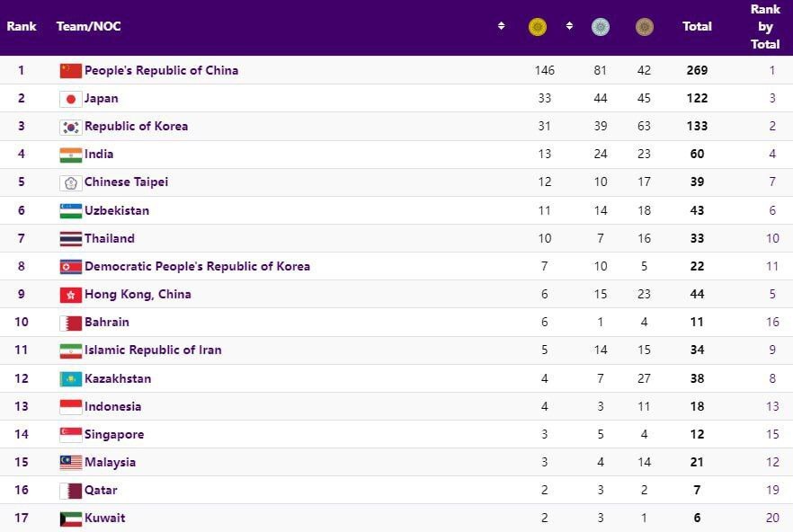Image resolution: width=793 pixels, height=532 pixels.
Task: Click the Qatar flag icon
Action: pyautogui.click(x=71, y=491)
